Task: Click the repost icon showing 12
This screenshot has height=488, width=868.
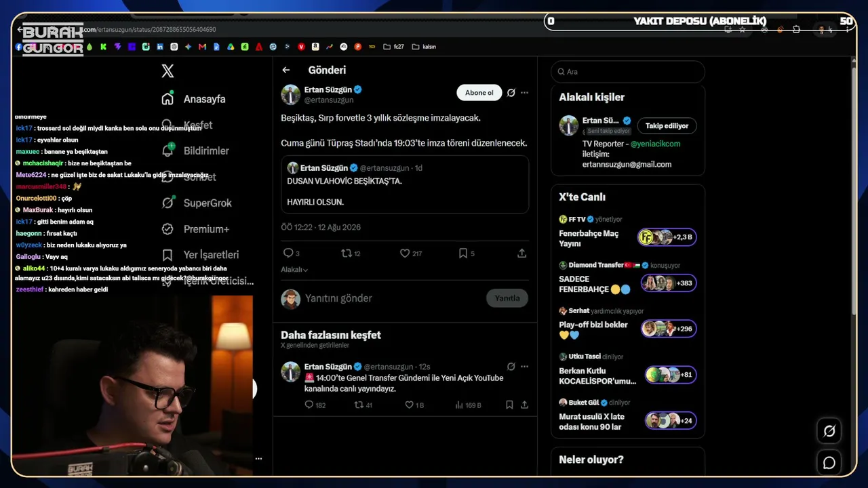Action: 347,253
